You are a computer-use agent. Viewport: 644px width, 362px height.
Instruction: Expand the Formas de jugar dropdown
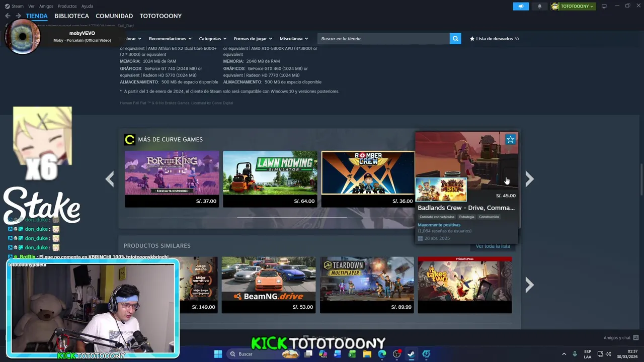click(x=253, y=39)
